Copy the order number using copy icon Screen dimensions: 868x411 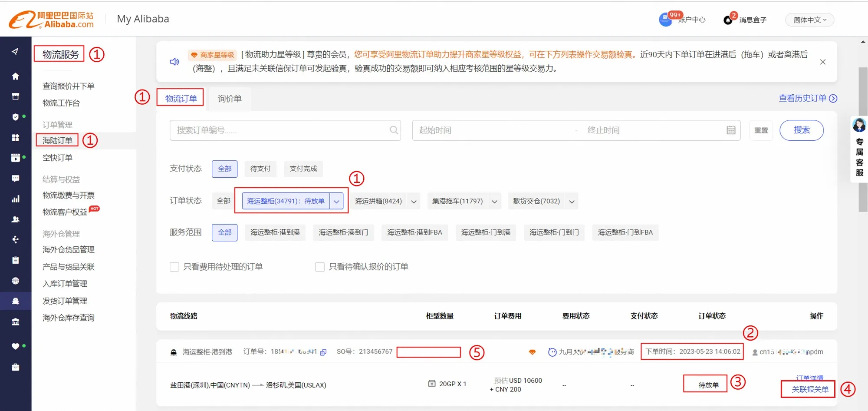(x=323, y=352)
